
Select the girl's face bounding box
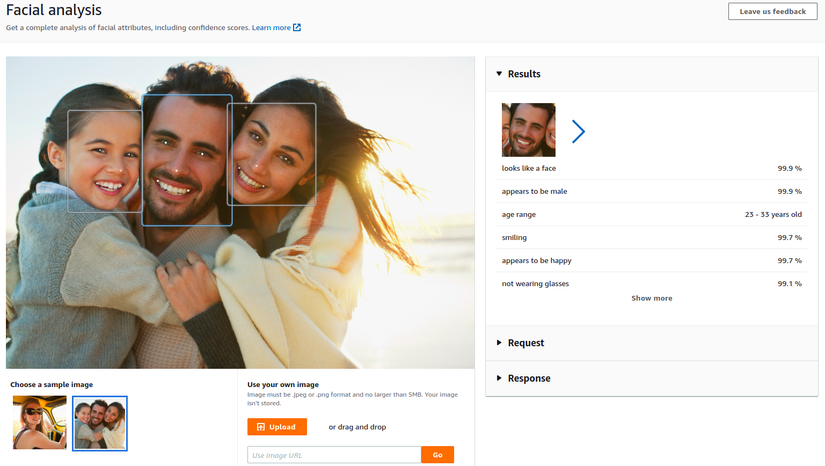tap(105, 161)
